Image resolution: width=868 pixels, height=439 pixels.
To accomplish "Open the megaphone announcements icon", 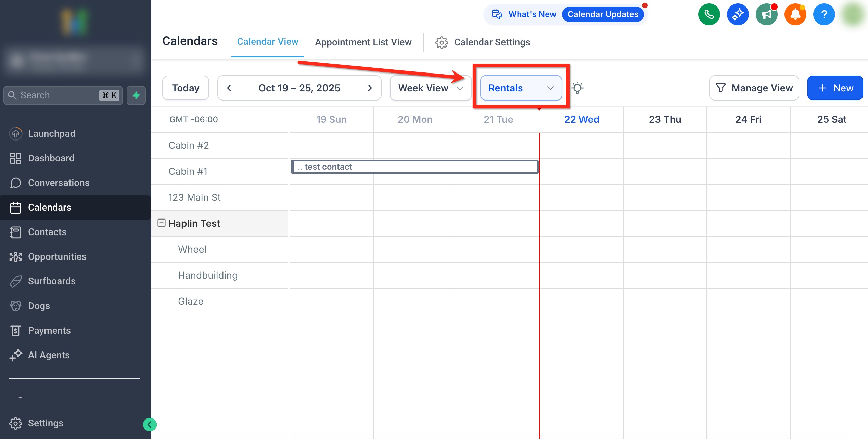I will pyautogui.click(x=766, y=14).
